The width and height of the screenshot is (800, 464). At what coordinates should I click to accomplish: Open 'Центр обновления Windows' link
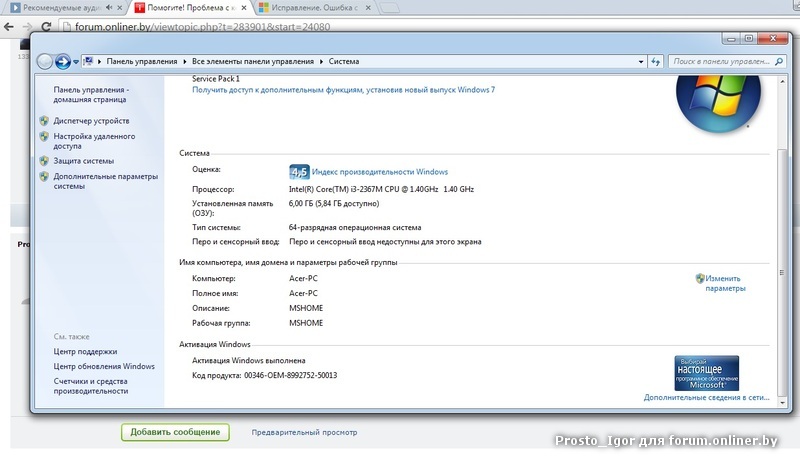pyautogui.click(x=104, y=367)
